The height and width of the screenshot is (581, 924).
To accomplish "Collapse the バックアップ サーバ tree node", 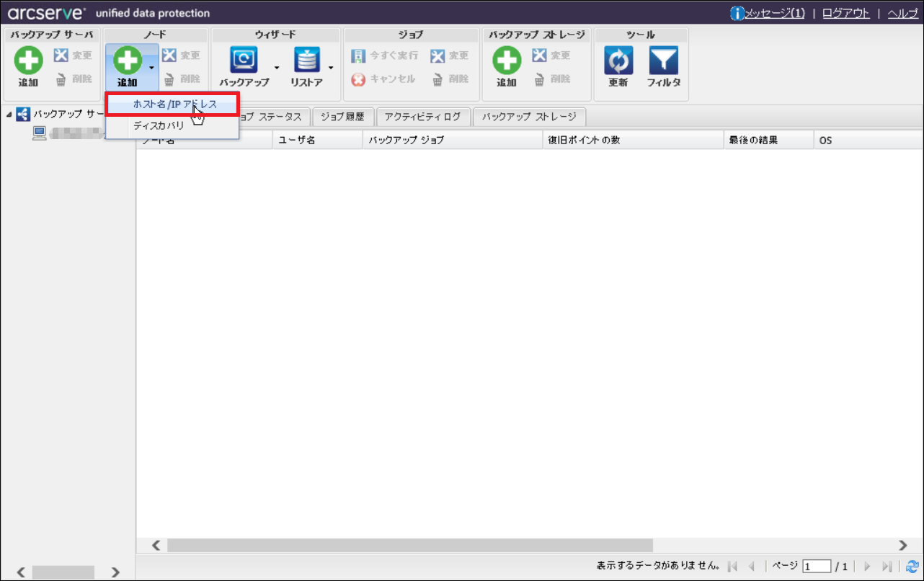I will tap(9, 115).
